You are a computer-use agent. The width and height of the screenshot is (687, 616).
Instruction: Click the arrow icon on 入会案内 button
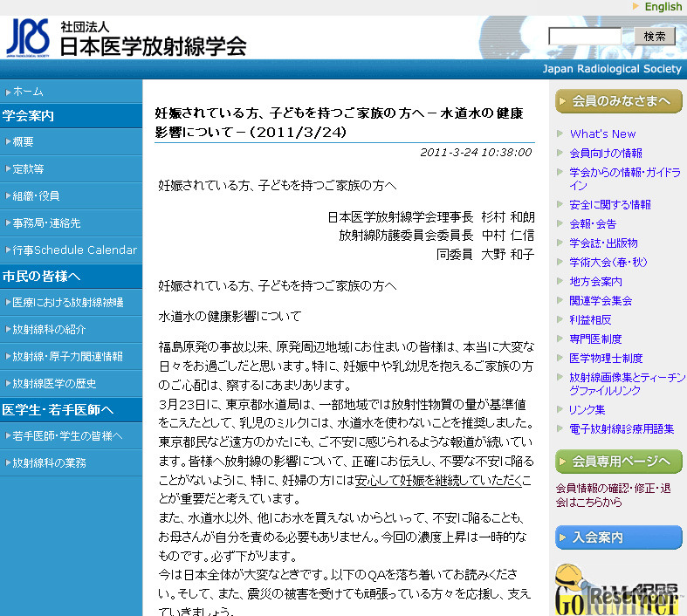point(563,537)
